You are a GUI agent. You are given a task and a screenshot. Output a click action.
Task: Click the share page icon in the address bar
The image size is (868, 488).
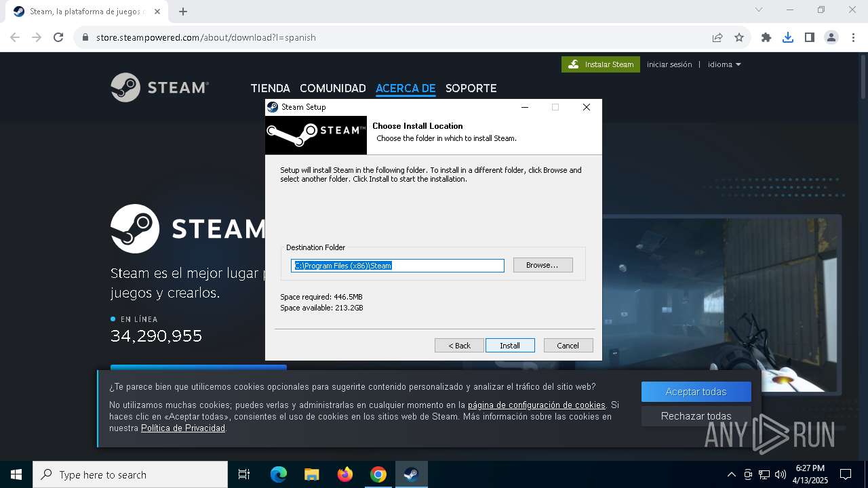[x=717, y=37]
